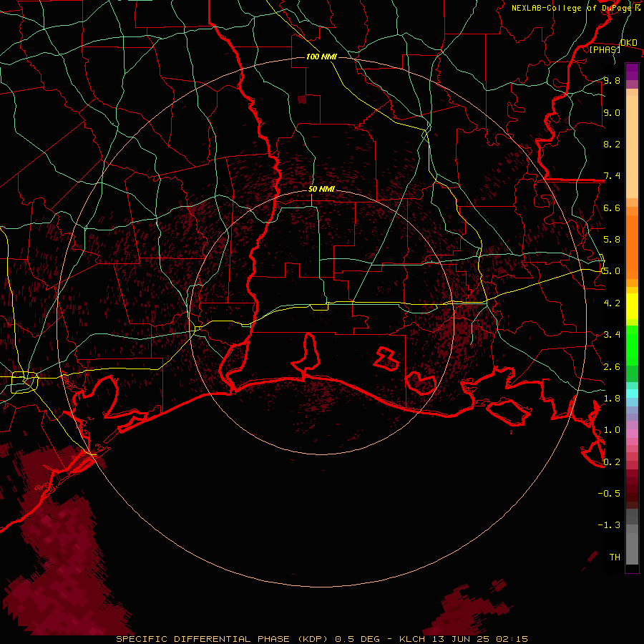Select the 2.6 value on the color scale
Image resolution: width=644 pixels, height=644 pixels.
612,367
